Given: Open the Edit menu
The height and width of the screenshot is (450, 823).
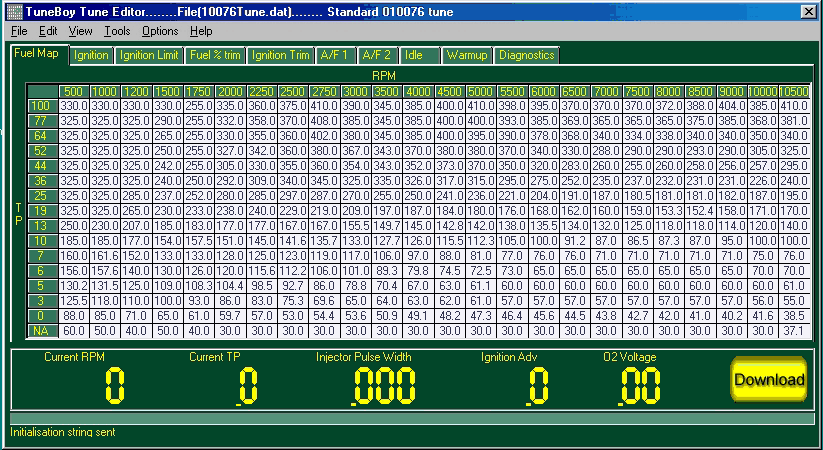Looking at the screenshot, I should tap(48, 31).
